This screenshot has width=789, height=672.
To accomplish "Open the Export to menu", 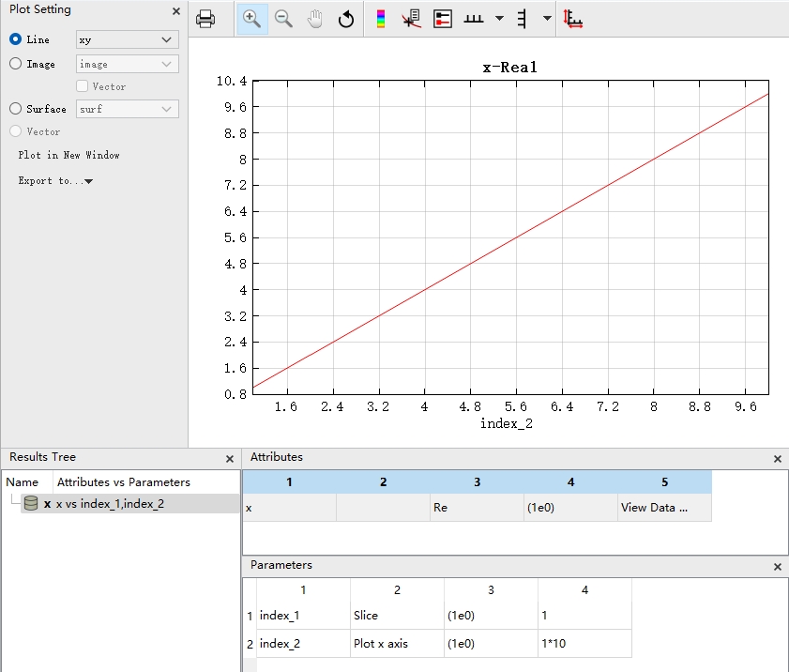I will [55, 181].
